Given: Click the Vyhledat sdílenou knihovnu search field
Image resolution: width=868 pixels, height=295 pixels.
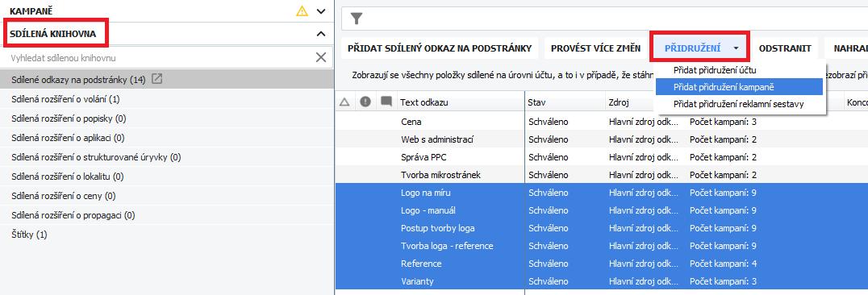Looking at the screenshot, I should 161,57.
